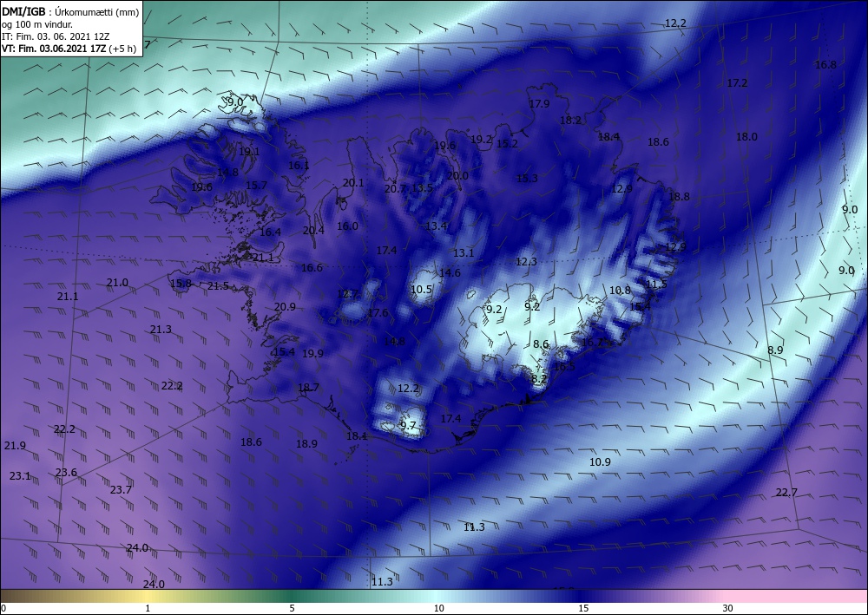
Task: Click the colorbar tick label '0'
Action: [x=3, y=608]
